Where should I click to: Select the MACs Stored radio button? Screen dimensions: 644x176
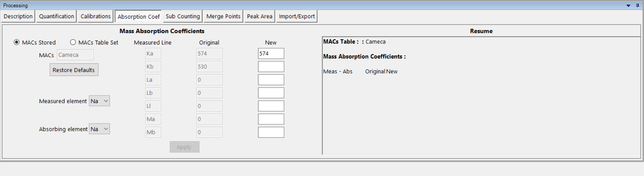point(17,42)
